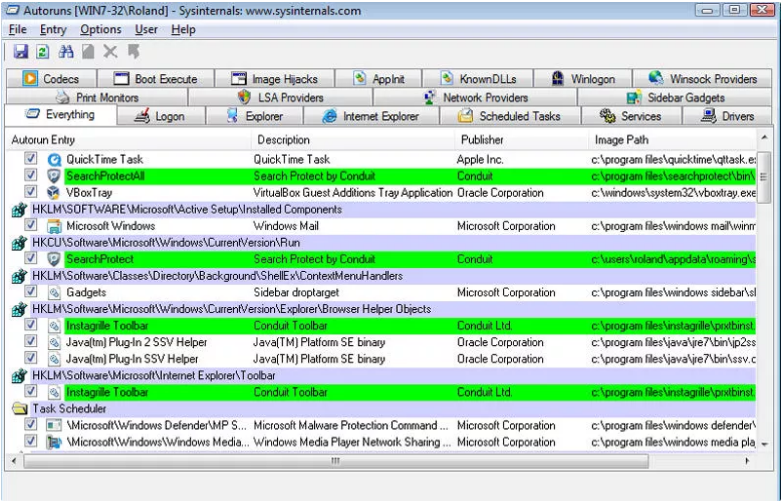The width and height of the screenshot is (781, 501).
Task: Uncheck the VBoxTray checkbox
Action: pyautogui.click(x=31, y=192)
